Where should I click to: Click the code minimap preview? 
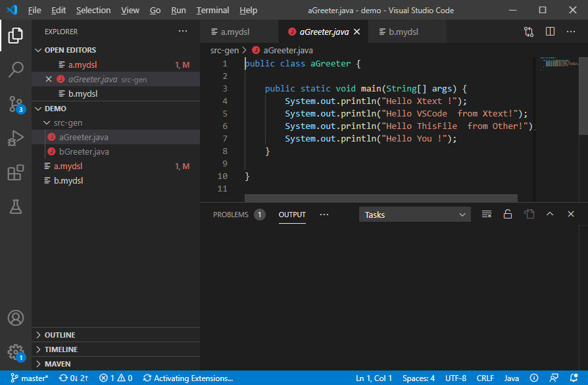[x=559, y=63]
